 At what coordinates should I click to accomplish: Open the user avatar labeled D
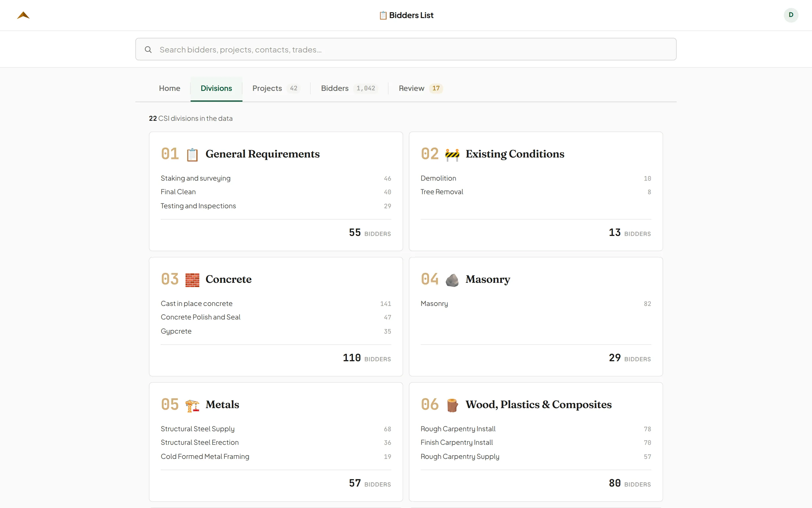coord(791,15)
